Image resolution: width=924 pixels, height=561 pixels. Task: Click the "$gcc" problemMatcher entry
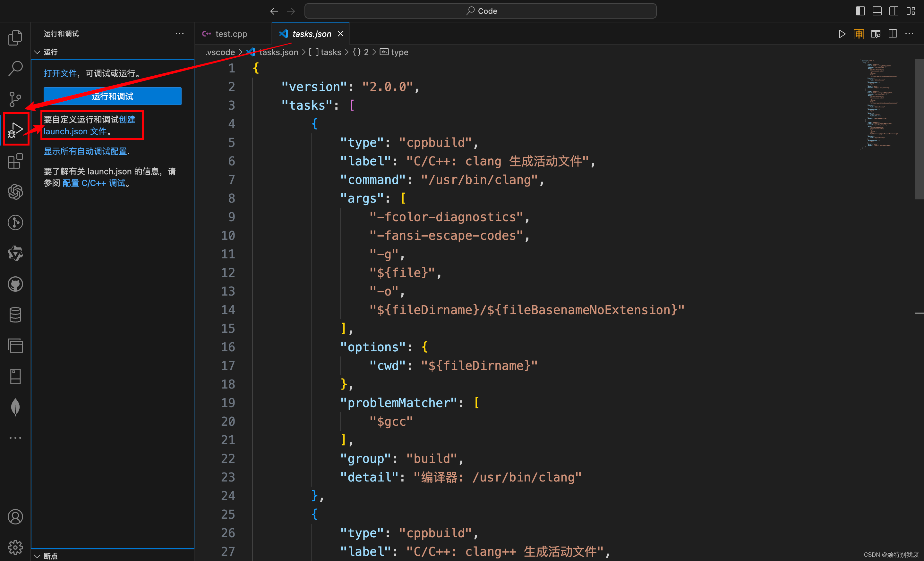[391, 422]
